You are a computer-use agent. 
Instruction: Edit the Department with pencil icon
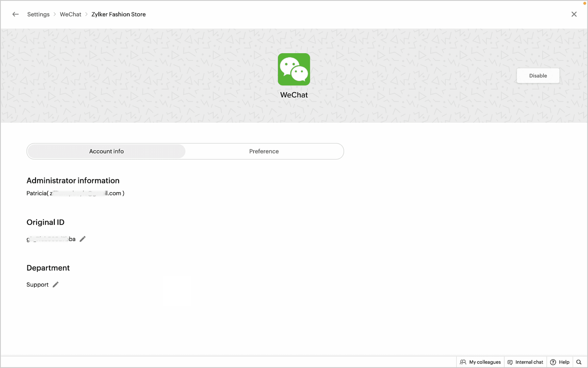(x=56, y=285)
